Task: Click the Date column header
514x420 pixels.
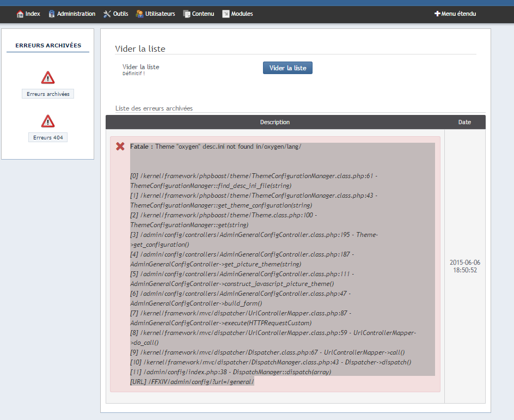Action: (x=464, y=122)
